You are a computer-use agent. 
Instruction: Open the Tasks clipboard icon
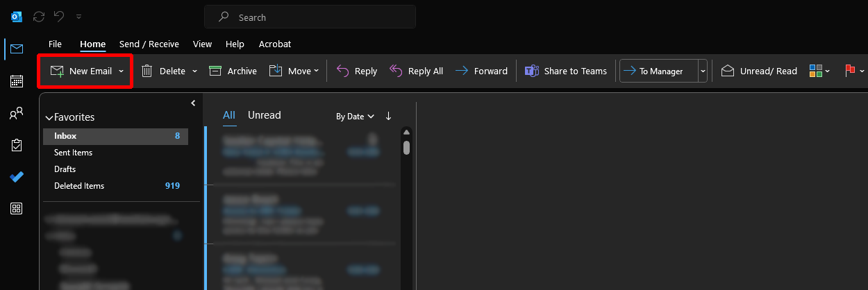[x=17, y=145]
